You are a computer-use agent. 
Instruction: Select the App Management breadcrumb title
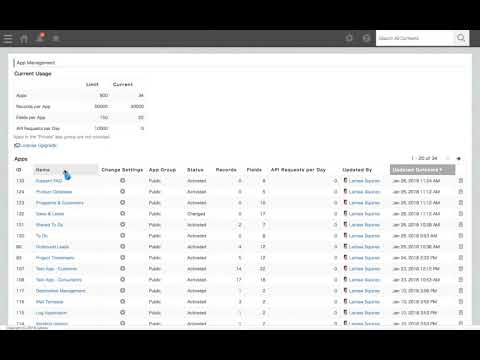click(x=36, y=63)
